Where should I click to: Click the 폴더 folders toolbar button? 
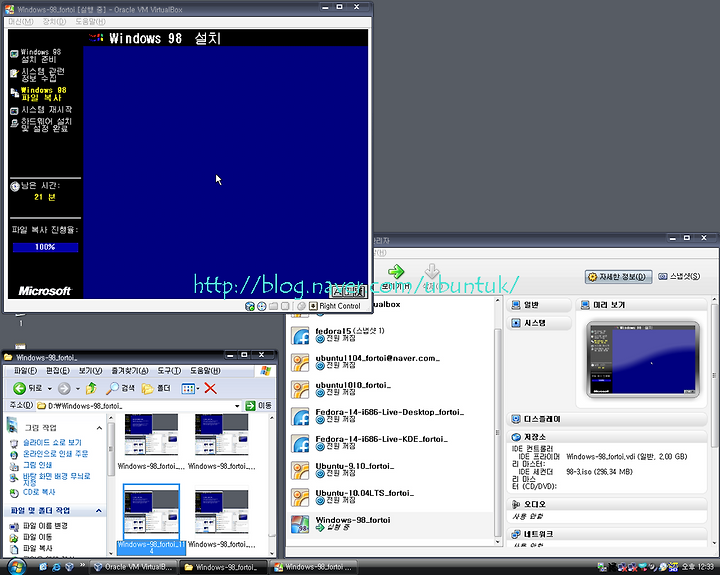[x=156, y=389]
